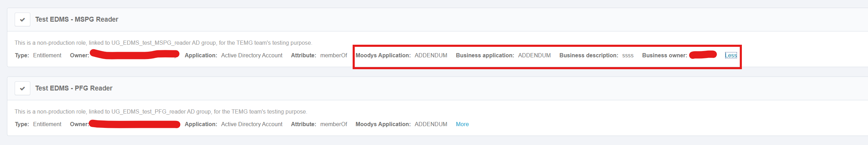Viewport: 868px width, 145px height.
Task: Click Business application ADDENDUM value in MSPG row
Action: (534, 55)
